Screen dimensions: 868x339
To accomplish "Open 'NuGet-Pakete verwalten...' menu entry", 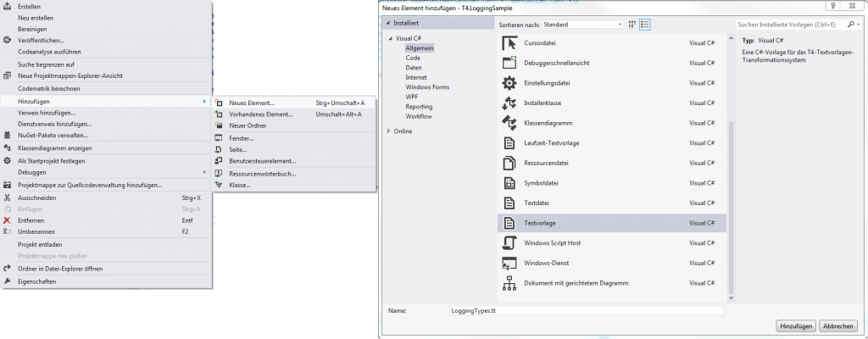I will point(53,135).
